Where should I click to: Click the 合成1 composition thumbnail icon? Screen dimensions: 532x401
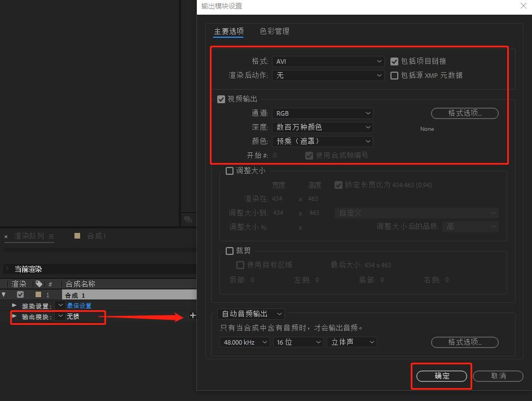tap(77, 236)
